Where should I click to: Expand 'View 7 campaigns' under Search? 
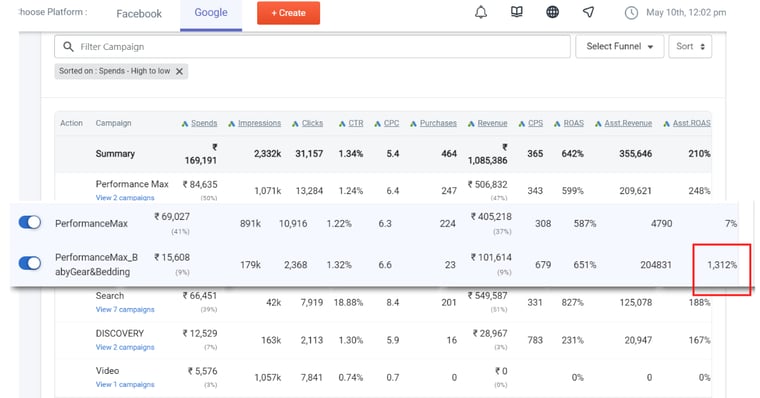[x=125, y=309]
